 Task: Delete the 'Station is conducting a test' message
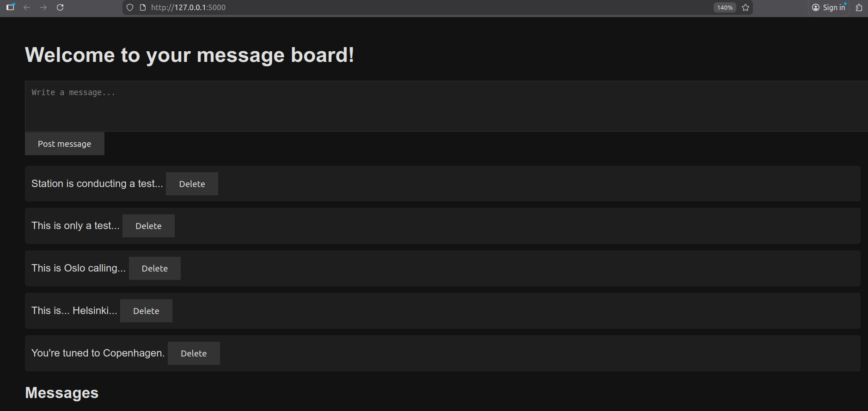[x=191, y=183]
